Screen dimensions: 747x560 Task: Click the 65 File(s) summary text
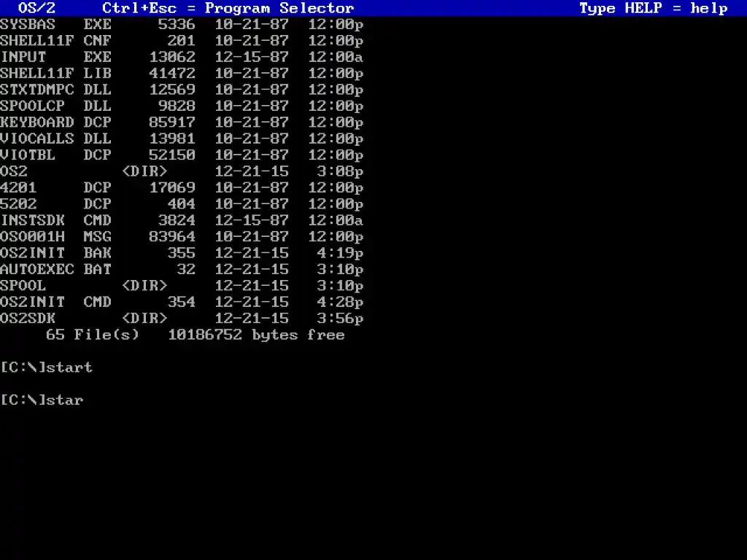coord(93,335)
